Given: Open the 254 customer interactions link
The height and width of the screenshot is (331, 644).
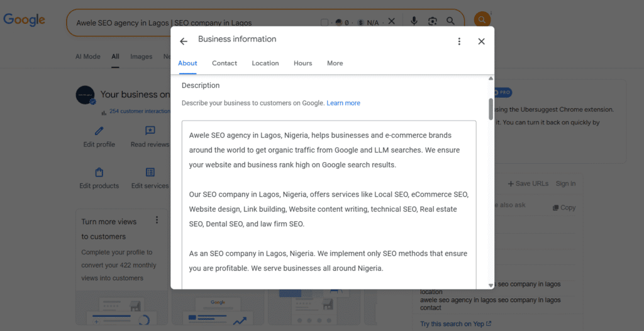Looking at the screenshot, I should point(140,111).
